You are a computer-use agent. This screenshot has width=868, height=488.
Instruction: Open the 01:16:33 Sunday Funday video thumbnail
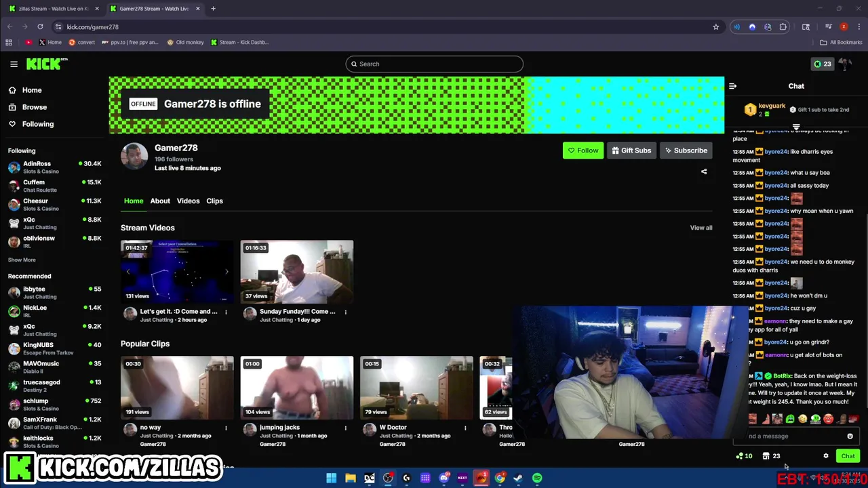click(296, 272)
